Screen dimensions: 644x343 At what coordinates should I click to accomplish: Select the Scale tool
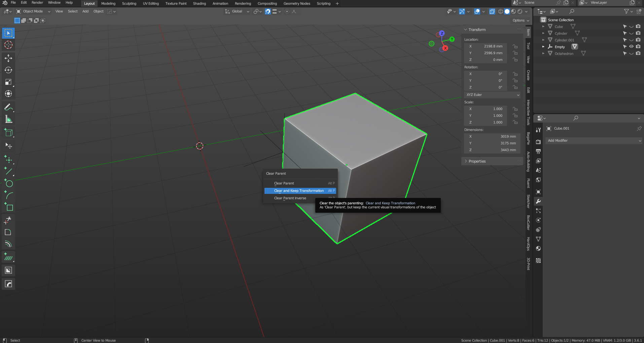coord(8,82)
